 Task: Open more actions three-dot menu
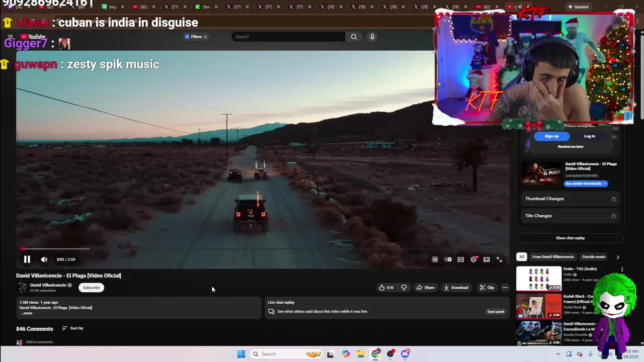[x=505, y=288]
